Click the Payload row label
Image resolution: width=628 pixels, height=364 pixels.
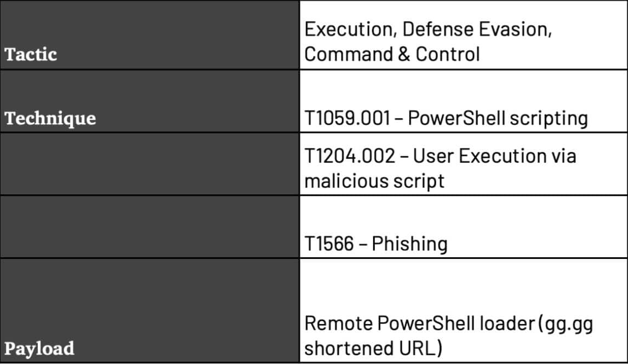39,349
